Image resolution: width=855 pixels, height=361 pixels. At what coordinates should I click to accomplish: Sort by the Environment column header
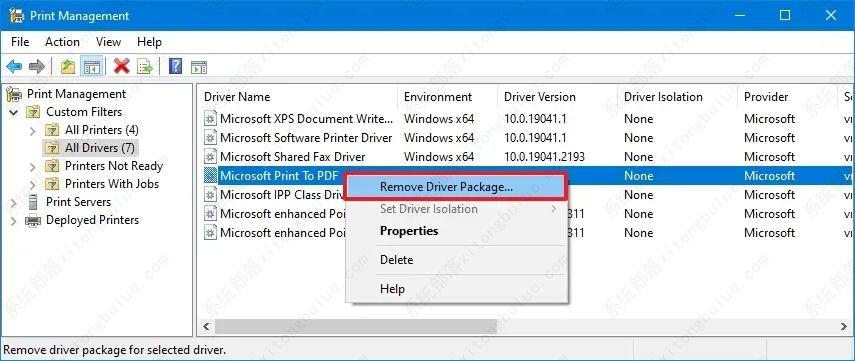point(447,97)
